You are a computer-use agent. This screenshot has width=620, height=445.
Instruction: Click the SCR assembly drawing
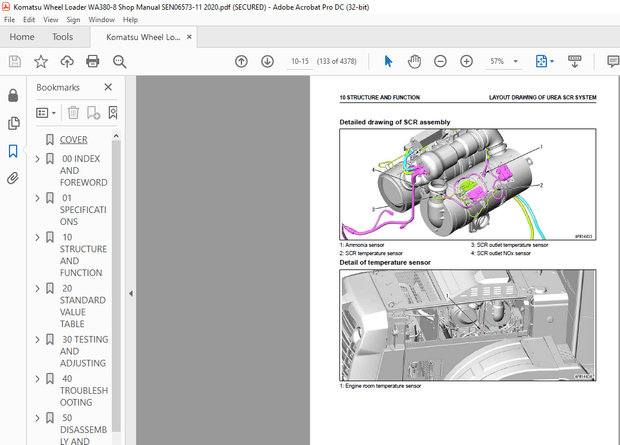pyautogui.click(x=467, y=184)
